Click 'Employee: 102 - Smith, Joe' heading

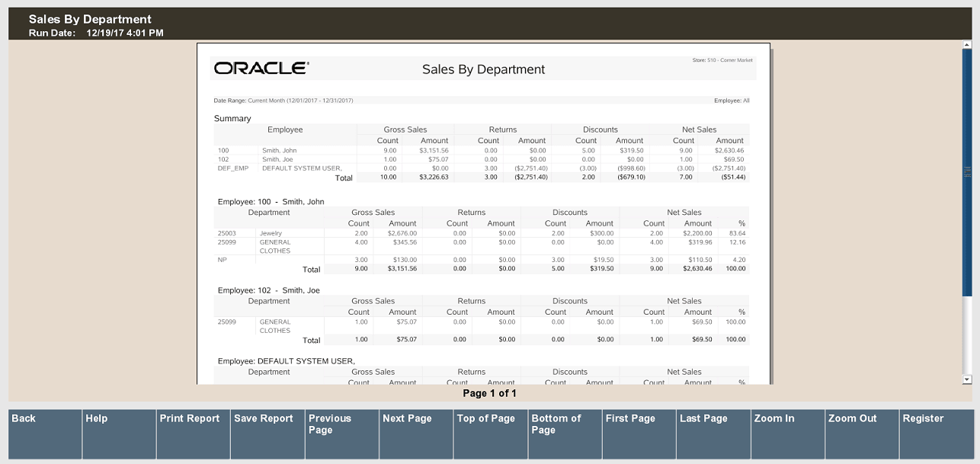(x=269, y=291)
